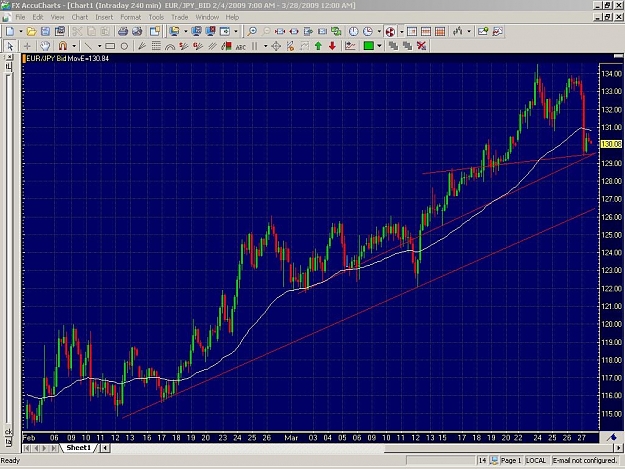Select the hand pan tool

pyautogui.click(x=45, y=46)
